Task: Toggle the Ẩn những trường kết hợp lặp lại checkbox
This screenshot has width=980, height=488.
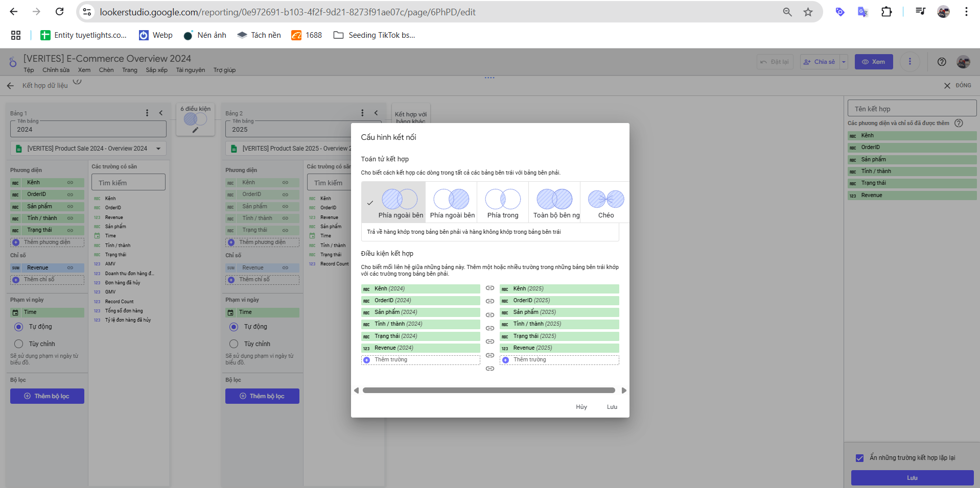Action: pos(859,458)
